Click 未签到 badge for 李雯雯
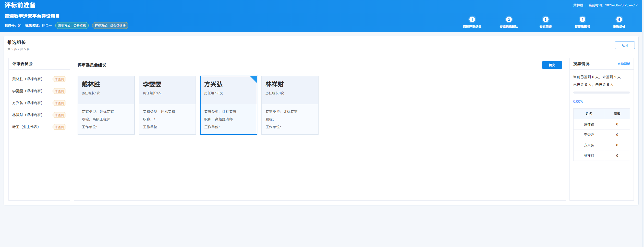This screenshot has width=644, height=247. (59, 91)
